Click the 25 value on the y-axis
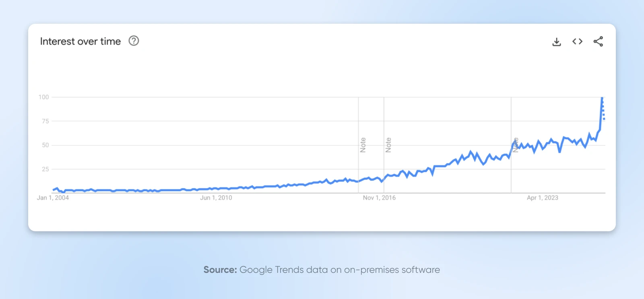Viewport: 644px width, 299px height. tap(45, 169)
